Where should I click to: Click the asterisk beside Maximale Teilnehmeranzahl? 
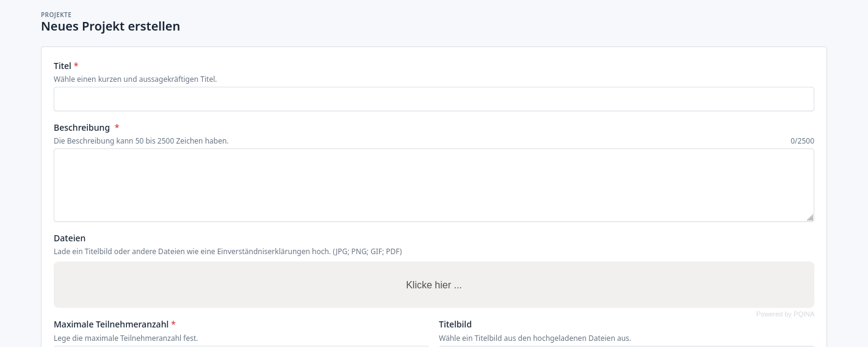pos(173,324)
